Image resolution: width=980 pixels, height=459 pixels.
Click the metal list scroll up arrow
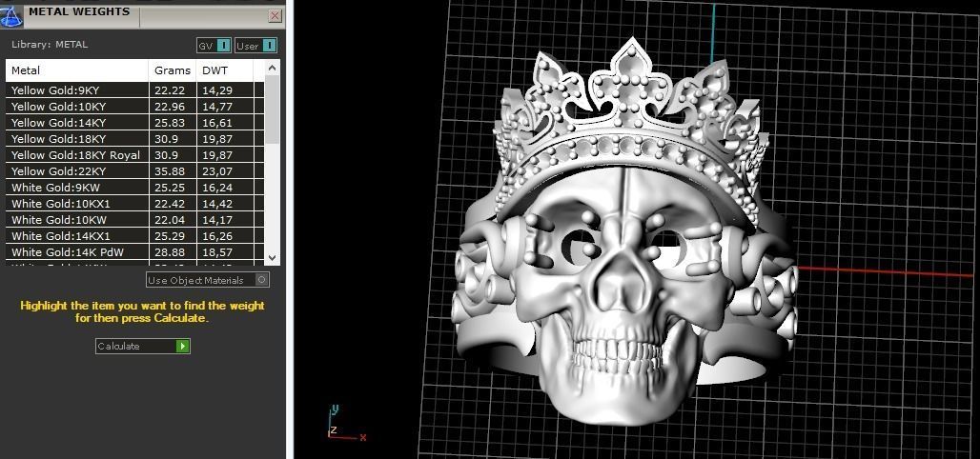tap(272, 68)
